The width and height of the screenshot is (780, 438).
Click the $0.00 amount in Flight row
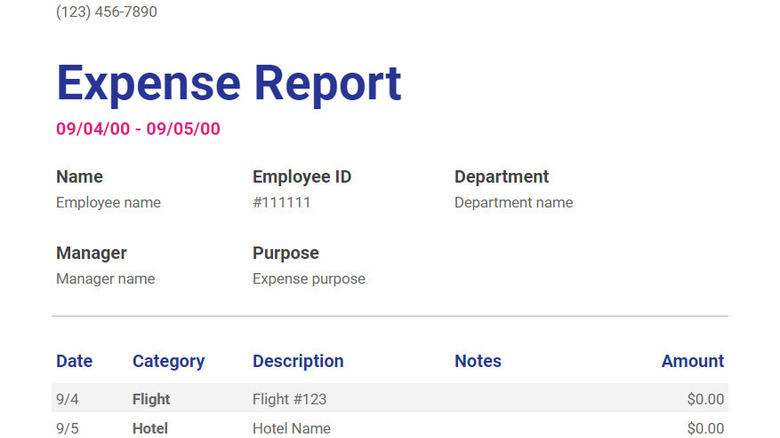click(x=705, y=399)
